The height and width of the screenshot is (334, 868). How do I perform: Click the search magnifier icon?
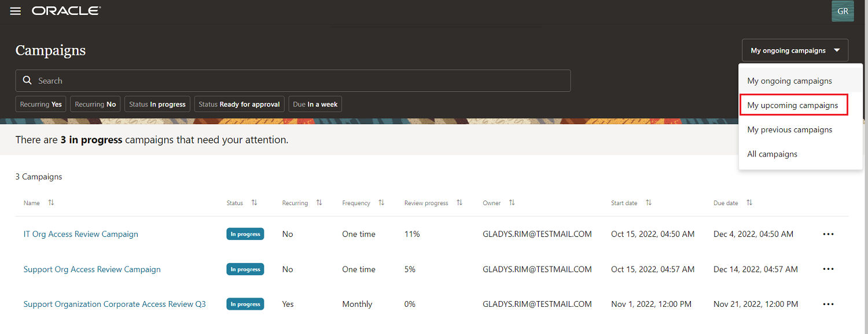coord(27,80)
